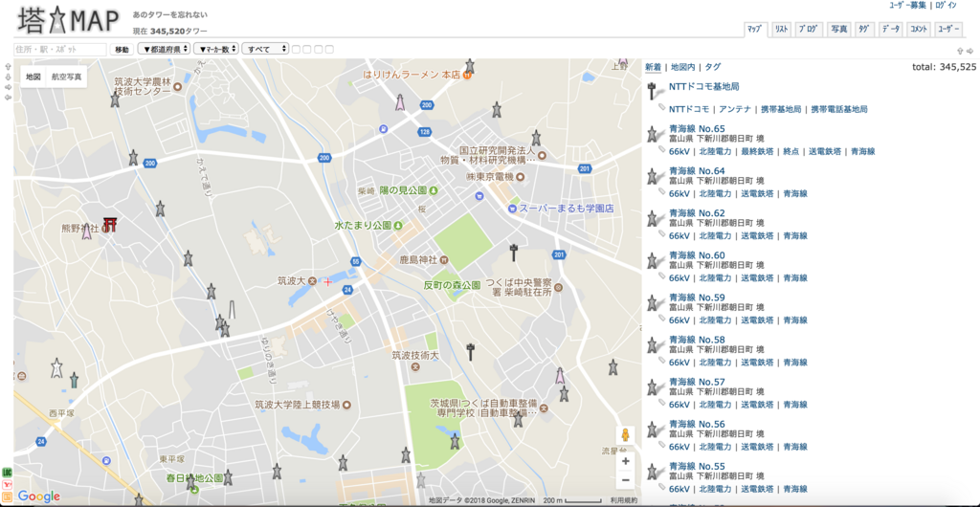Select the antenna marker above つくば中央警察署 label
Image resolution: width=980 pixels, height=507 pixels.
[x=514, y=253]
